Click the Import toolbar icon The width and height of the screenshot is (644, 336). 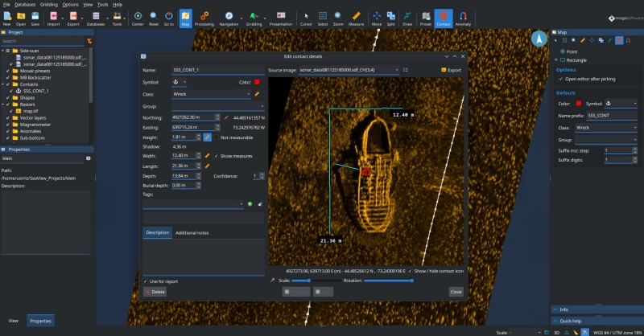53,18
